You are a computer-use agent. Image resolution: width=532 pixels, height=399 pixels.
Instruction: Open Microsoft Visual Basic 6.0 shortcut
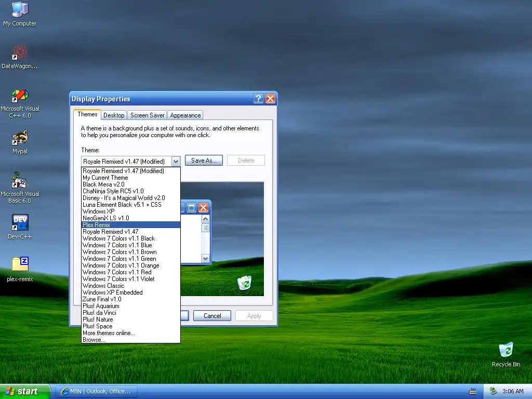pos(20,188)
